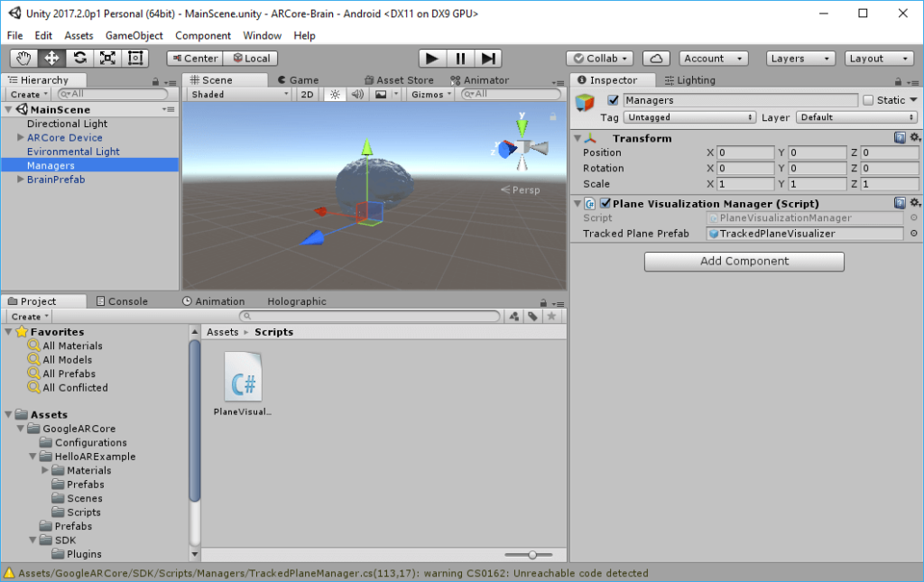Open the Shaded draw mode dropdown
This screenshot has width=924, height=582.
[x=238, y=94]
